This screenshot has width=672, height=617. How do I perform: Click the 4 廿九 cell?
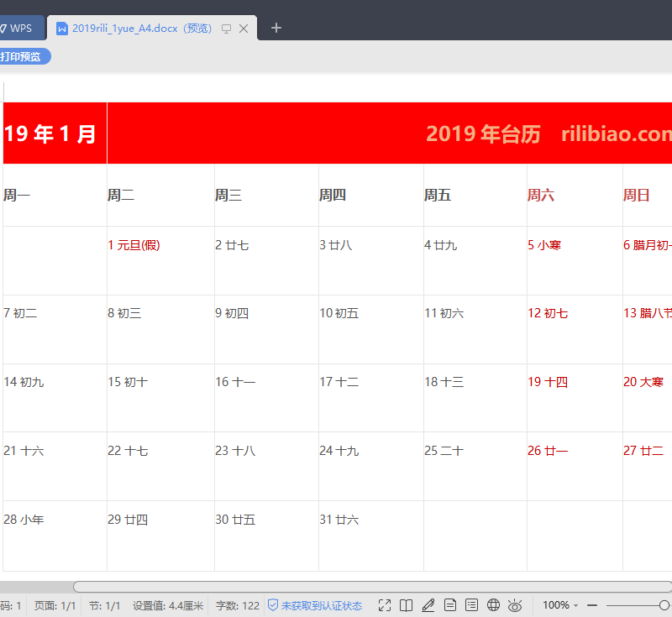[475, 260]
